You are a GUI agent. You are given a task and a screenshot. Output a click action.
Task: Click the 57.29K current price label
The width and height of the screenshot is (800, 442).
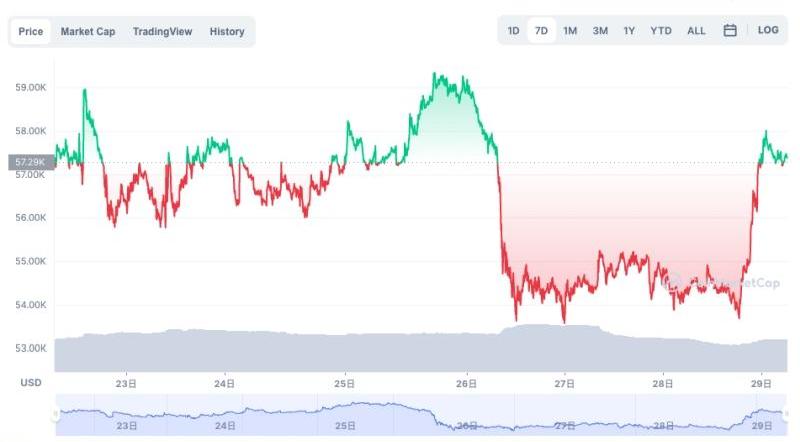pyautogui.click(x=28, y=162)
